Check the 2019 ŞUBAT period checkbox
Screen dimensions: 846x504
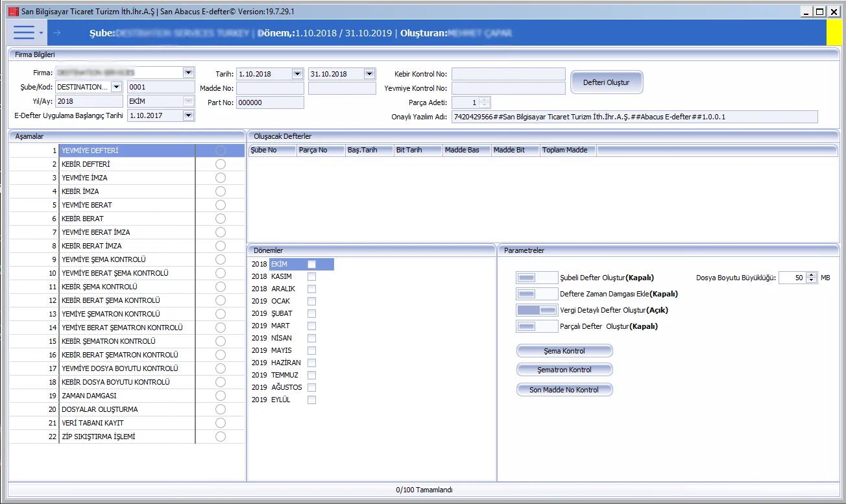[312, 313]
